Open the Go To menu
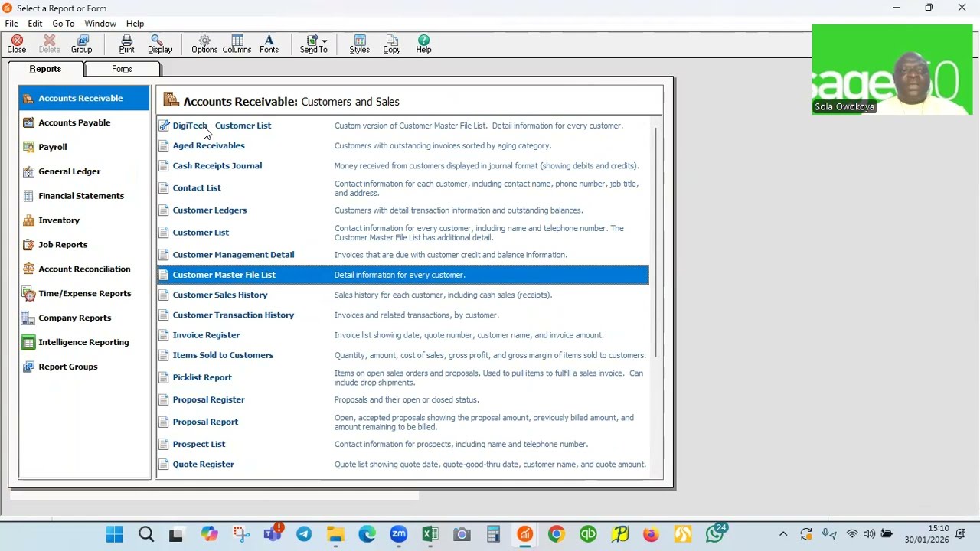The width and height of the screenshot is (980, 551). [64, 24]
